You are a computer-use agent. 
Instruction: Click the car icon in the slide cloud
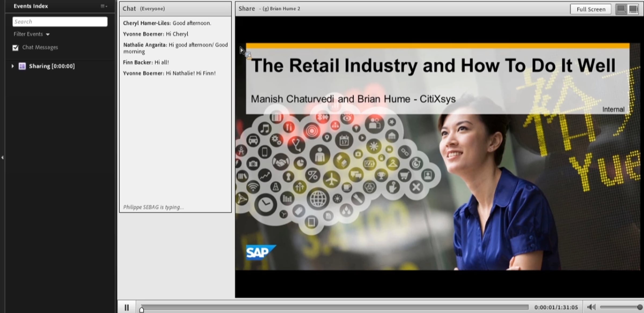[253, 140]
